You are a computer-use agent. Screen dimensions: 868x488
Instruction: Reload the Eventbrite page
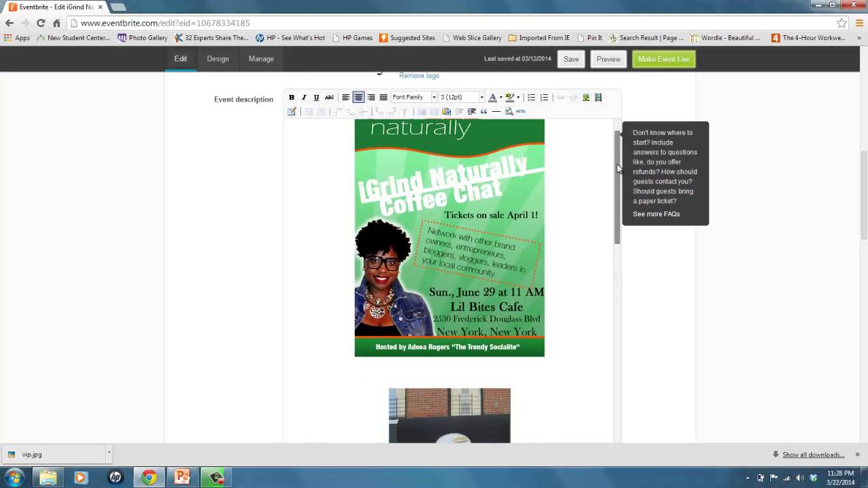coord(41,23)
